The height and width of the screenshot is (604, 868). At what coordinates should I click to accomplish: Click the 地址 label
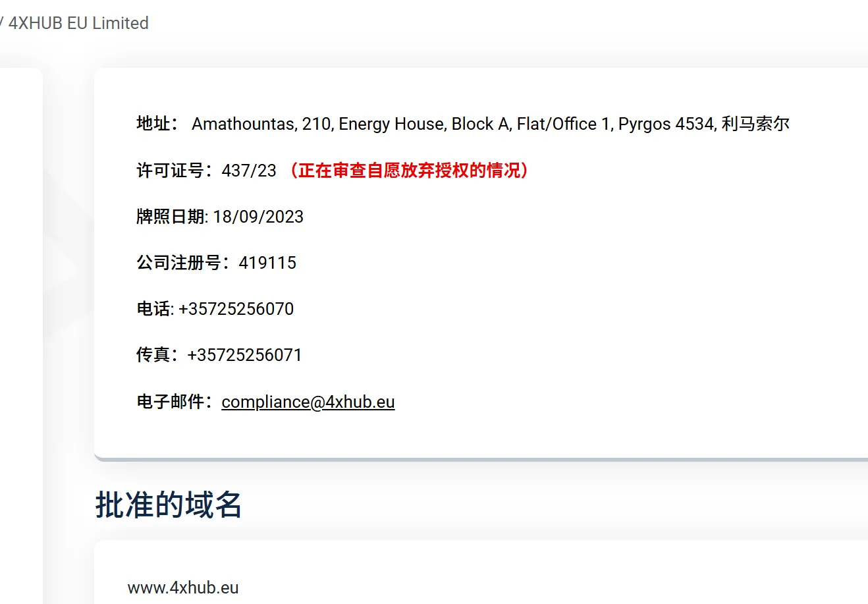157,124
